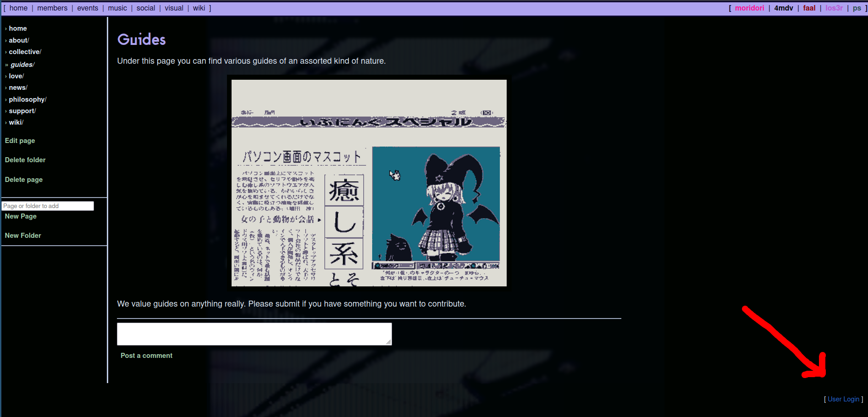Open the music section link
868x417 pixels.
117,8
